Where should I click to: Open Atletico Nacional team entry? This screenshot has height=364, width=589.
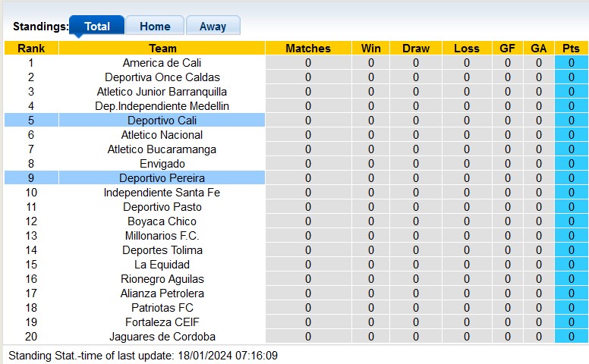coord(162,135)
